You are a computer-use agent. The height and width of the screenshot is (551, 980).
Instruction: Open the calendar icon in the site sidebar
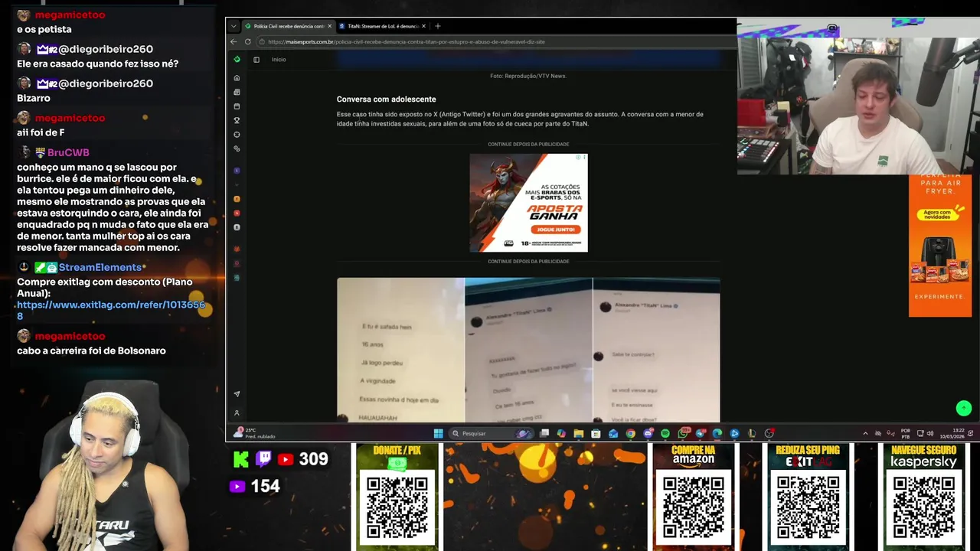pos(237,106)
